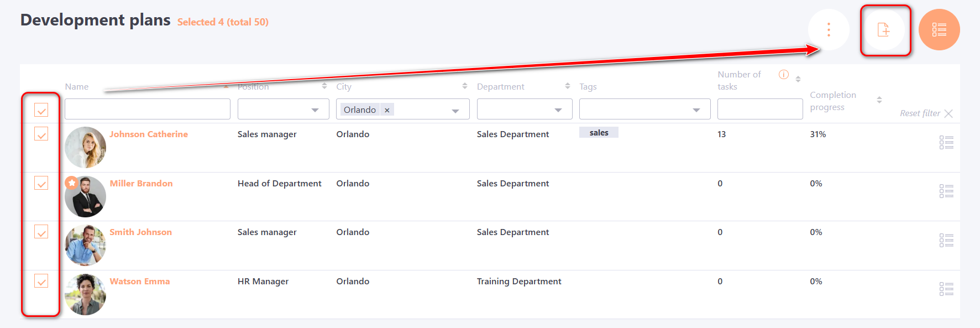This screenshot has width=980, height=328.
Task: Sort the table by City column
Action: pos(464,86)
